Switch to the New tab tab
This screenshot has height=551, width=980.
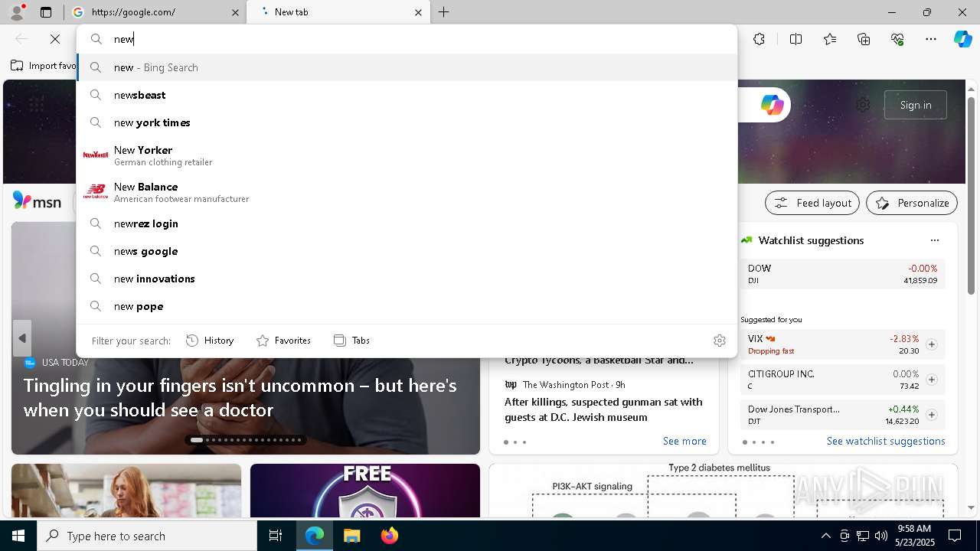coord(337,12)
